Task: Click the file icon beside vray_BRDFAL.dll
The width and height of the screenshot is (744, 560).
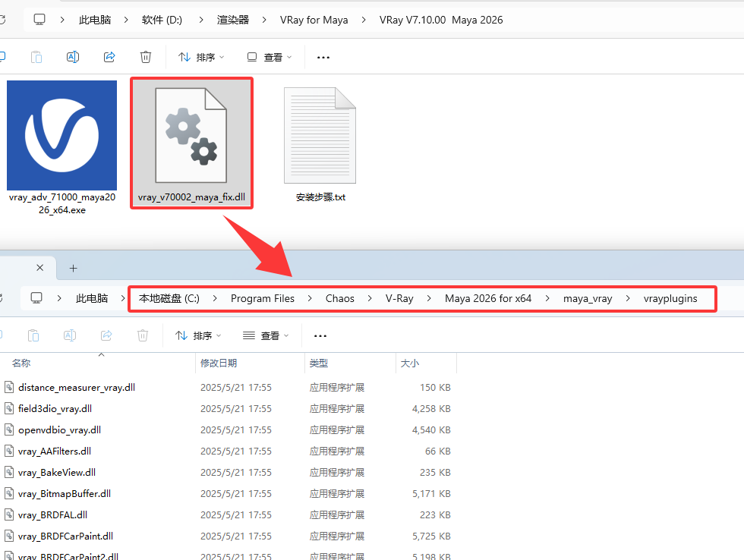Action: pyautogui.click(x=9, y=514)
